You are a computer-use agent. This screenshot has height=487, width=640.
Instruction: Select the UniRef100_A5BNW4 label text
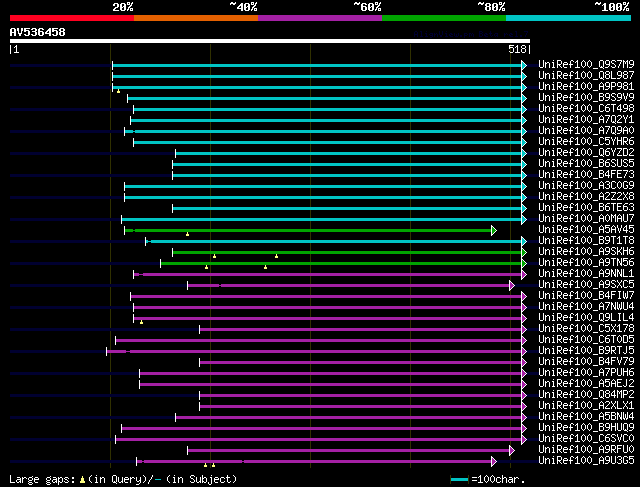[586, 417]
